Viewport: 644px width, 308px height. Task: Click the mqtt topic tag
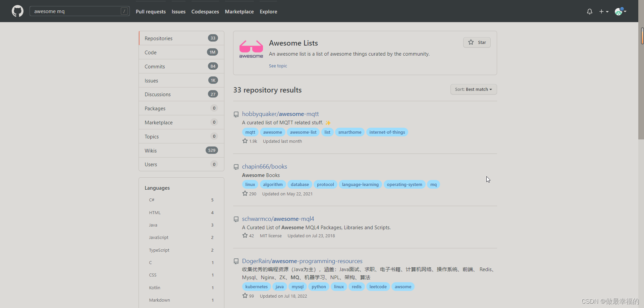250,132
